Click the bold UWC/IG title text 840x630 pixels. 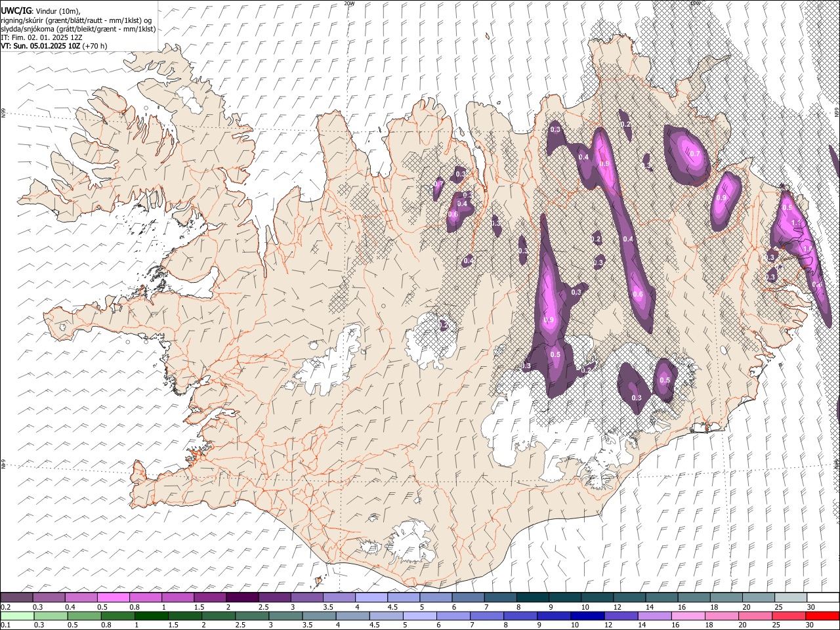pos(16,10)
